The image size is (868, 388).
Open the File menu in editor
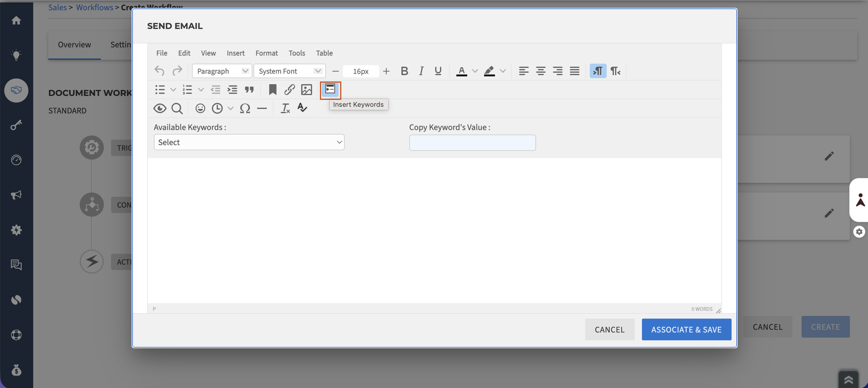162,53
